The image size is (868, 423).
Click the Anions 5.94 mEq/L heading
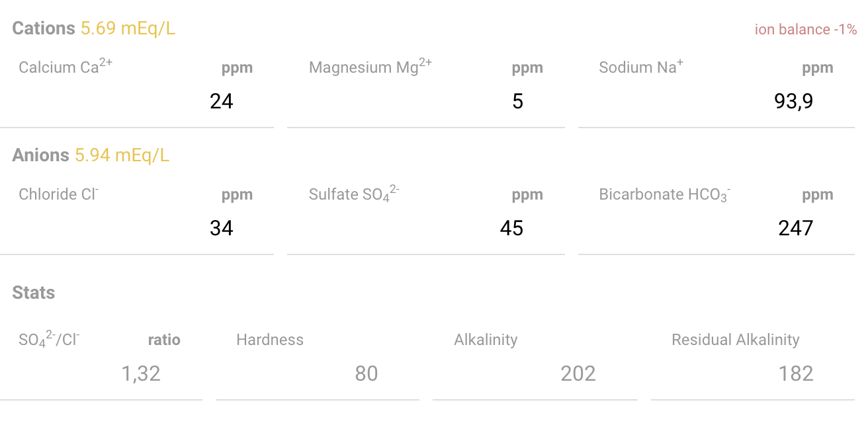pos(91,155)
